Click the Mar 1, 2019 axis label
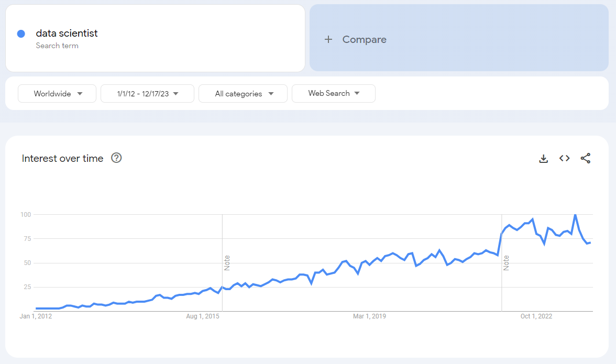Screen dimensions: 616x364 tap(369, 316)
